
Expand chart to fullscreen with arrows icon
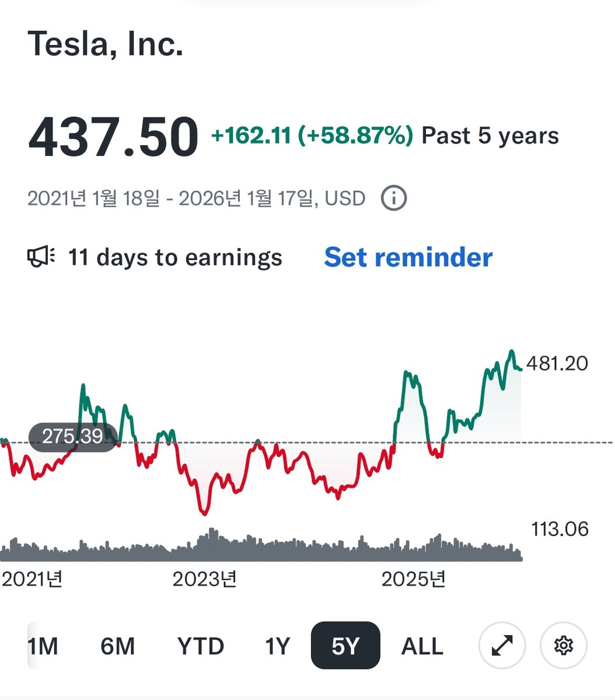tap(502, 646)
